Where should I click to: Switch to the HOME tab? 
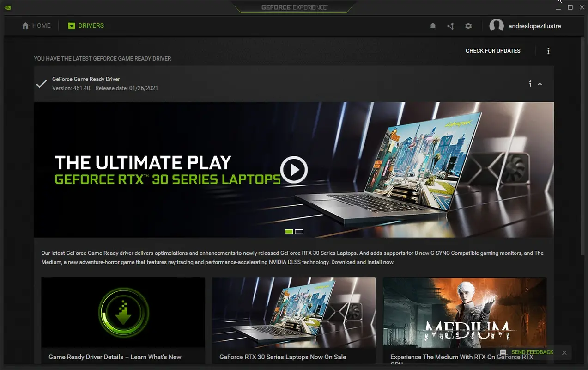pos(36,25)
